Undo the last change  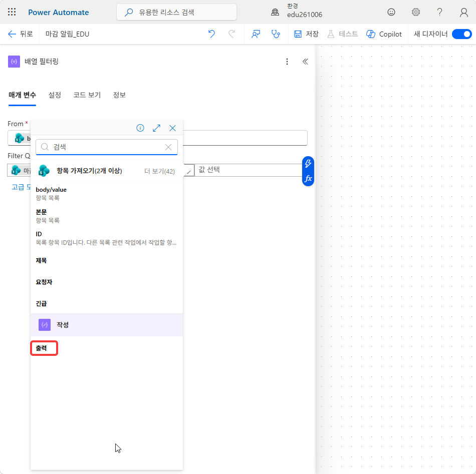pos(211,34)
